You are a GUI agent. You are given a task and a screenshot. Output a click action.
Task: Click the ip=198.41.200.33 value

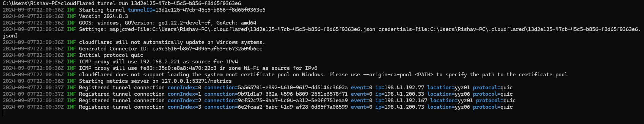(x=400, y=94)
